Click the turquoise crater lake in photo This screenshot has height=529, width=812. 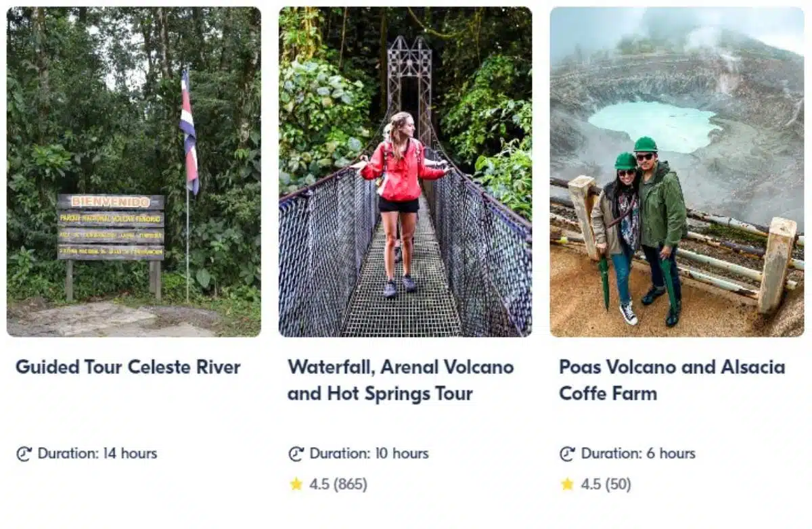(653, 127)
